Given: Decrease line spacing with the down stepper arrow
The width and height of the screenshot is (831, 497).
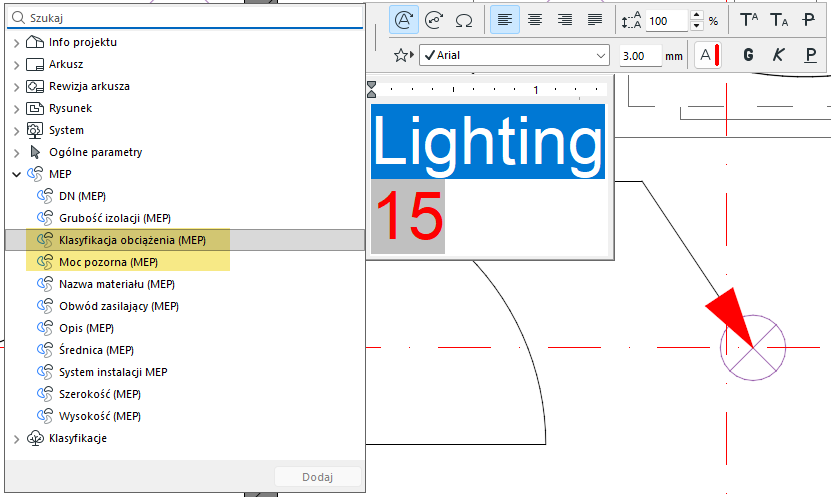Looking at the screenshot, I should (697, 26).
